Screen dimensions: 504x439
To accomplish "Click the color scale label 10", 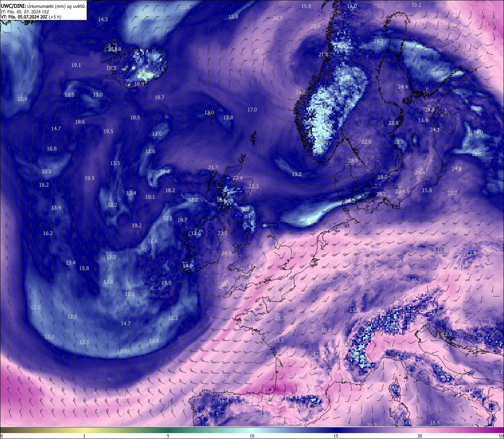I will coord(252,436).
